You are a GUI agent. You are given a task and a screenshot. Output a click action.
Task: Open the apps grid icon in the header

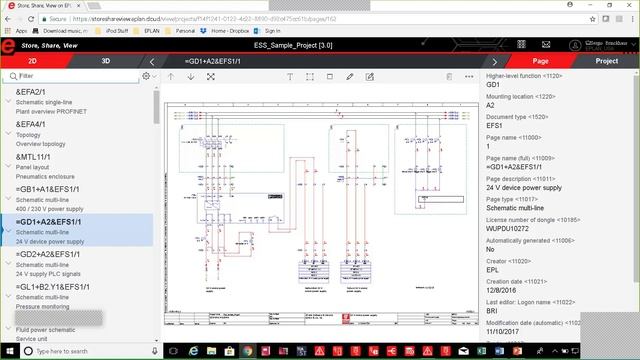click(521, 44)
